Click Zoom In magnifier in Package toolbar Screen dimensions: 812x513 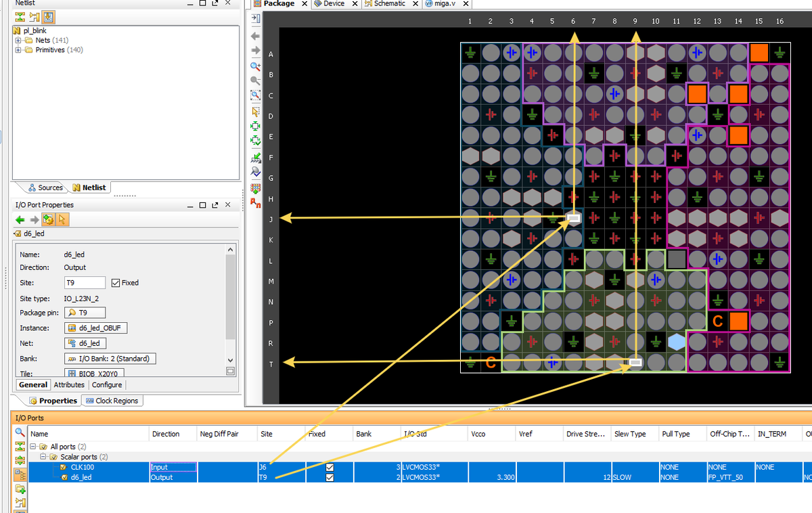256,66
